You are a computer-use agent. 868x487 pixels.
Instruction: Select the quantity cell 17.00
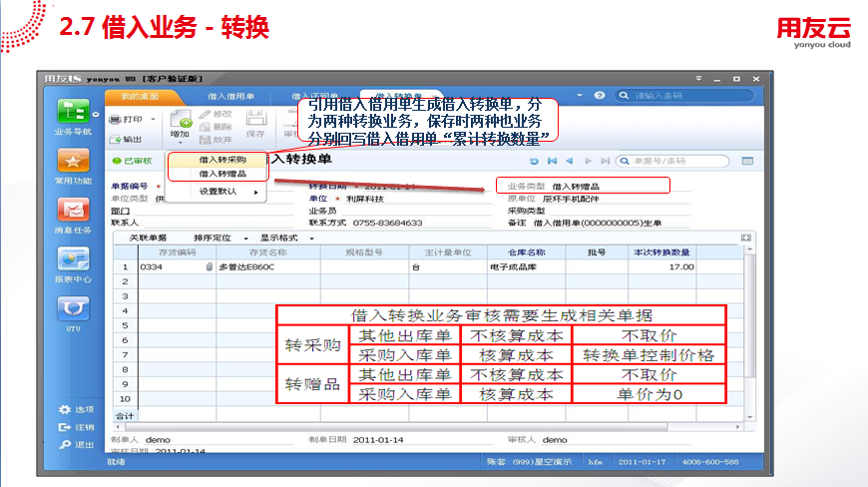pos(662,266)
